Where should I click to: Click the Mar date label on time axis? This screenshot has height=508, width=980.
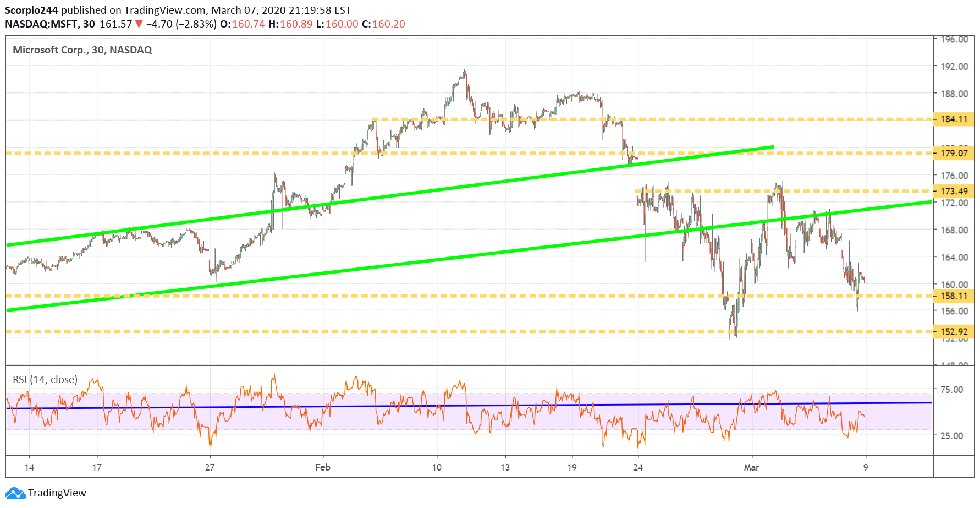[x=751, y=467]
